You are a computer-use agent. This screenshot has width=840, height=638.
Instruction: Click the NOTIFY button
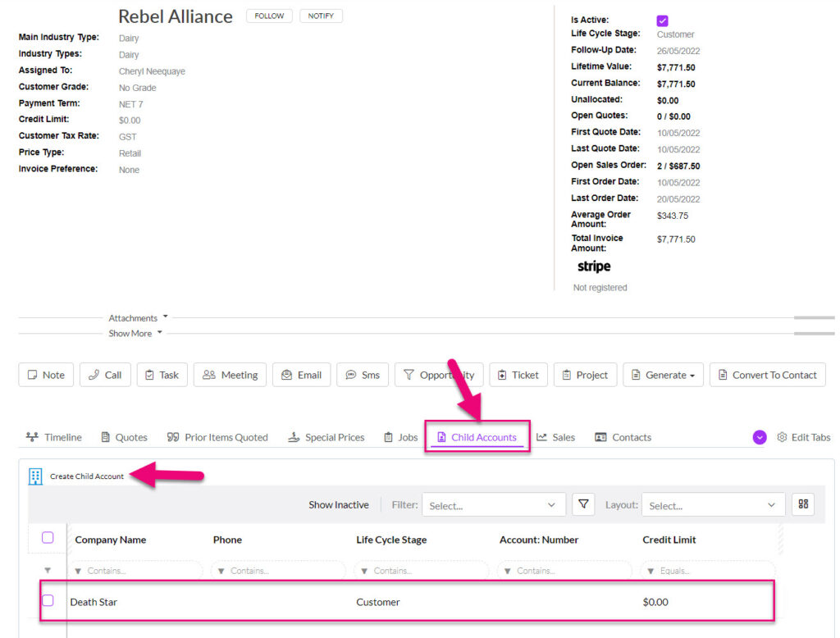pyautogui.click(x=321, y=16)
